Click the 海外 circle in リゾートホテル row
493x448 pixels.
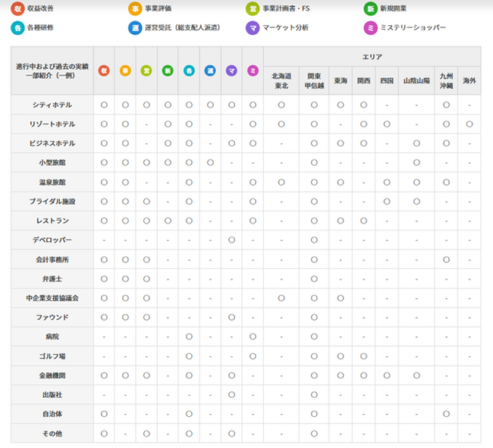pos(469,124)
